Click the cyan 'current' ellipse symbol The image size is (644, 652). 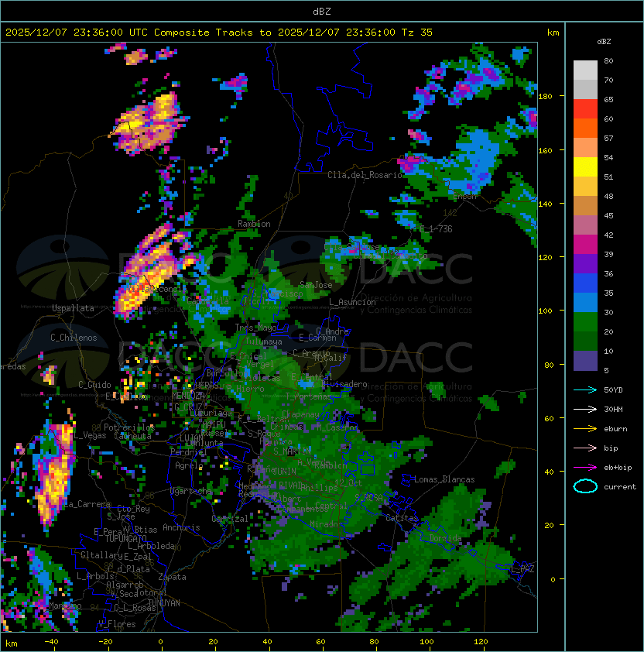585,486
